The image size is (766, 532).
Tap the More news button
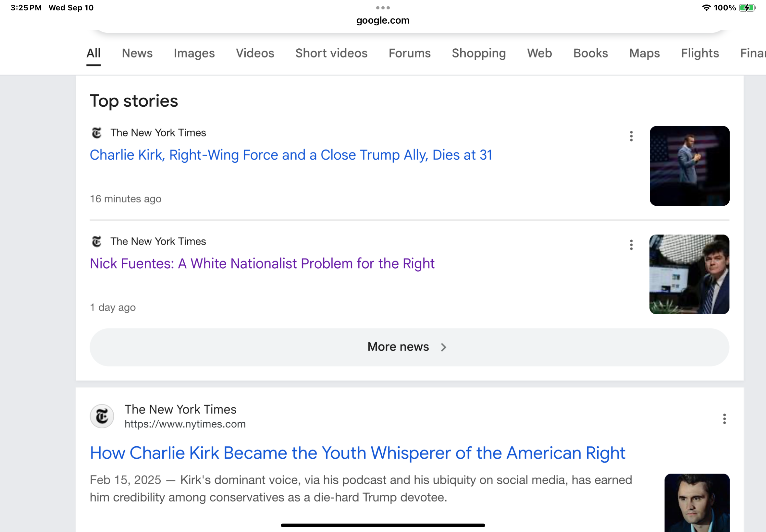(409, 347)
